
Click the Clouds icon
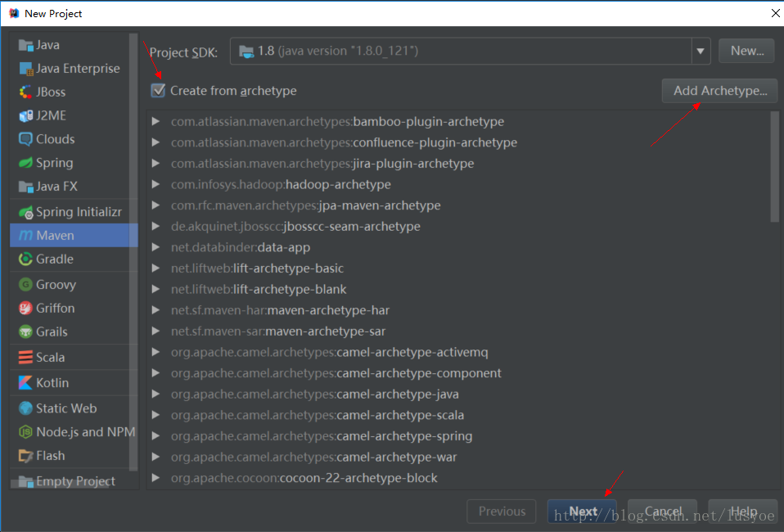click(25, 139)
